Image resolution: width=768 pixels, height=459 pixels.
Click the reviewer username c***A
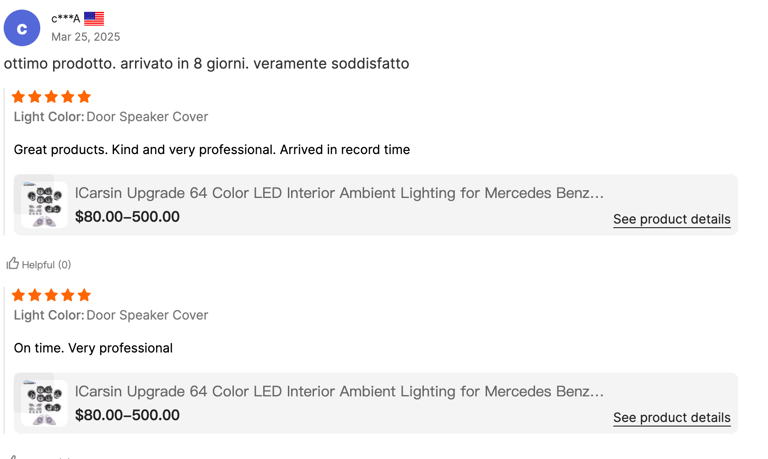click(x=66, y=19)
